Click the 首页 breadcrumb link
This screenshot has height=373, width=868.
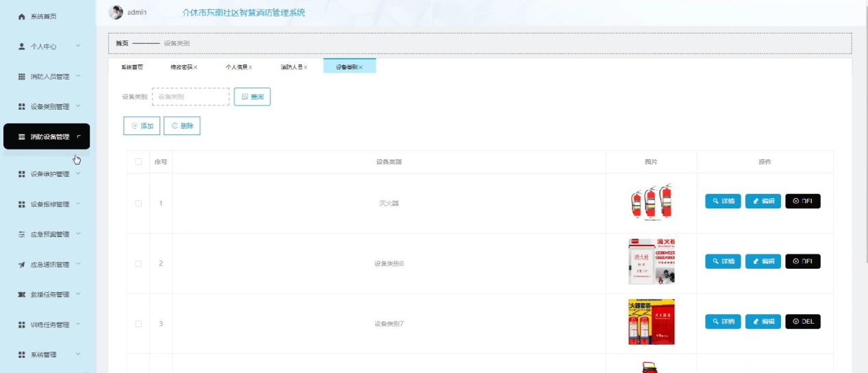pos(121,43)
